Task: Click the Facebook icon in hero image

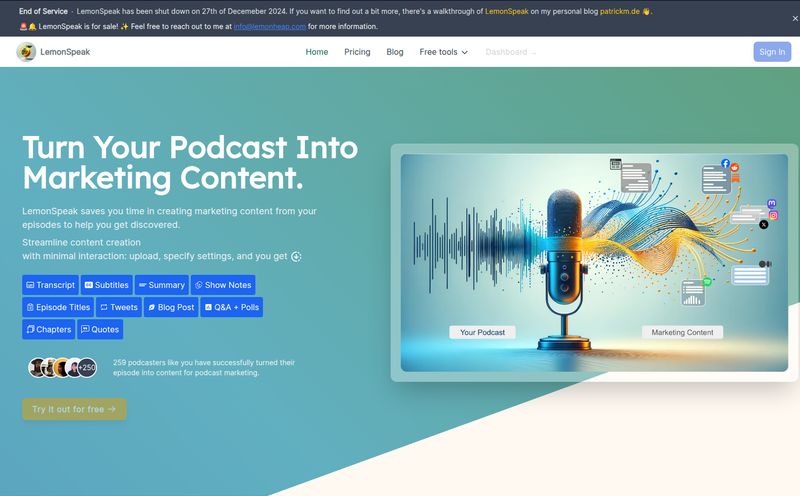Action: pos(725,163)
